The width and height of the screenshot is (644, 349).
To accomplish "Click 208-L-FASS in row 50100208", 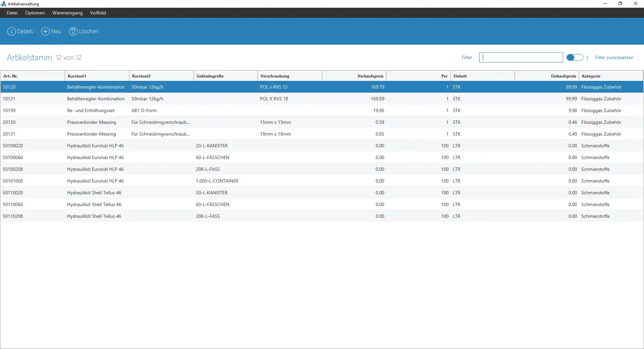I will click(208, 169).
